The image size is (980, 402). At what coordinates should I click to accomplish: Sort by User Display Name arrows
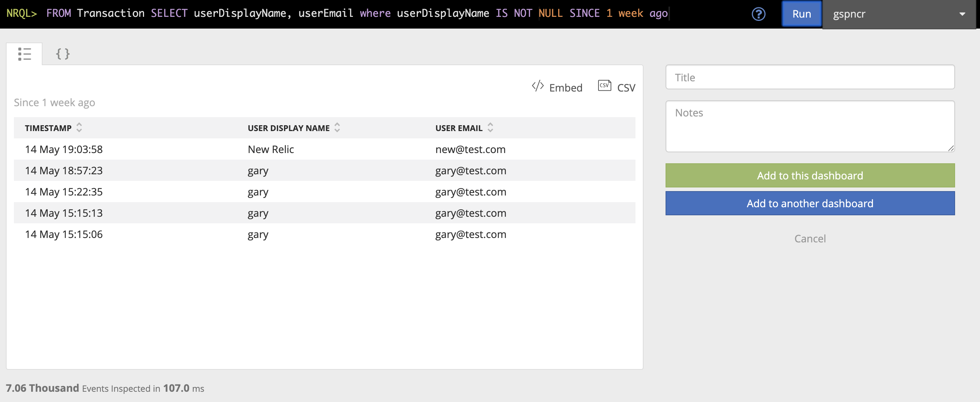[337, 127]
